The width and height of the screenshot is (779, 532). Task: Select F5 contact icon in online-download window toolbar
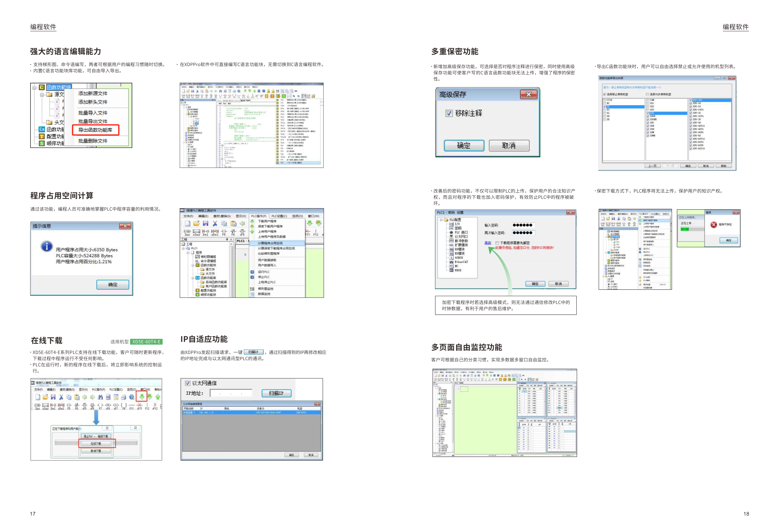(x=69, y=406)
